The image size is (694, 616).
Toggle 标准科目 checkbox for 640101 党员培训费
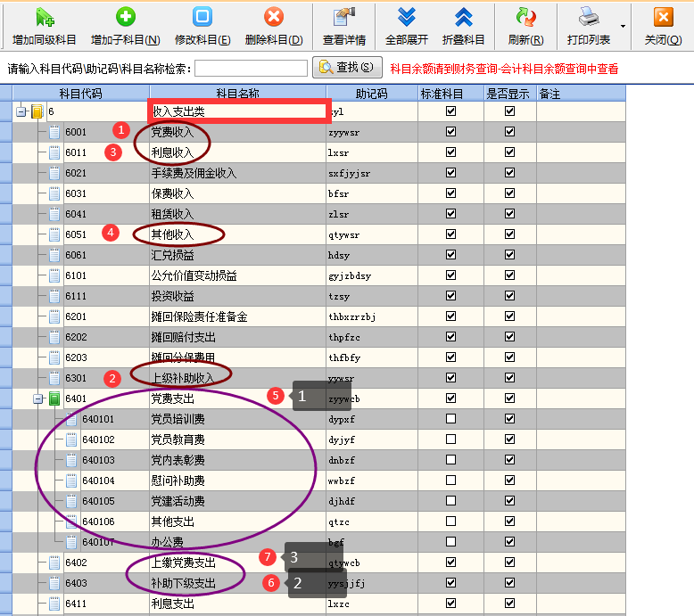coord(450,418)
